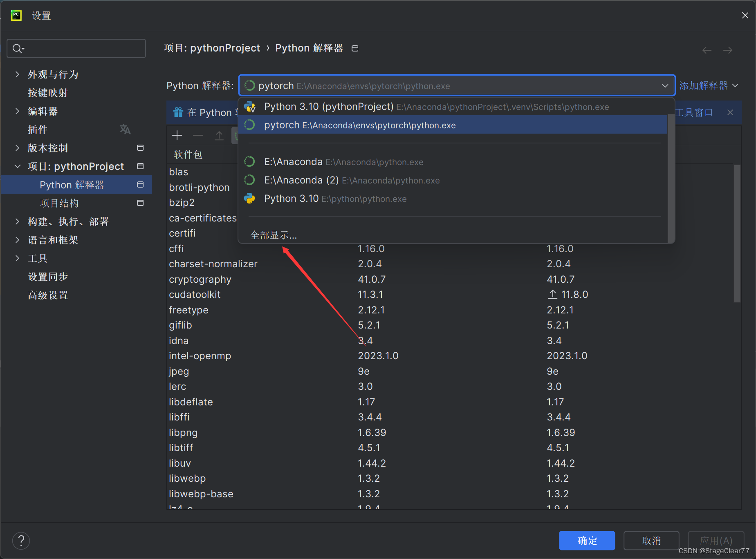The width and height of the screenshot is (756, 559).
Task: Select the freetype package row
Action: [x=450, y=310]
